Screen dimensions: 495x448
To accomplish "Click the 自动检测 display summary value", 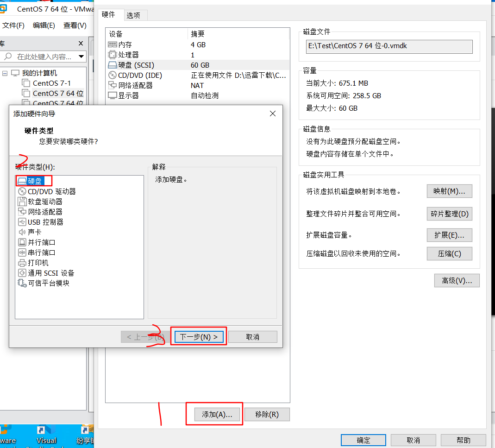I will (205, 95).
